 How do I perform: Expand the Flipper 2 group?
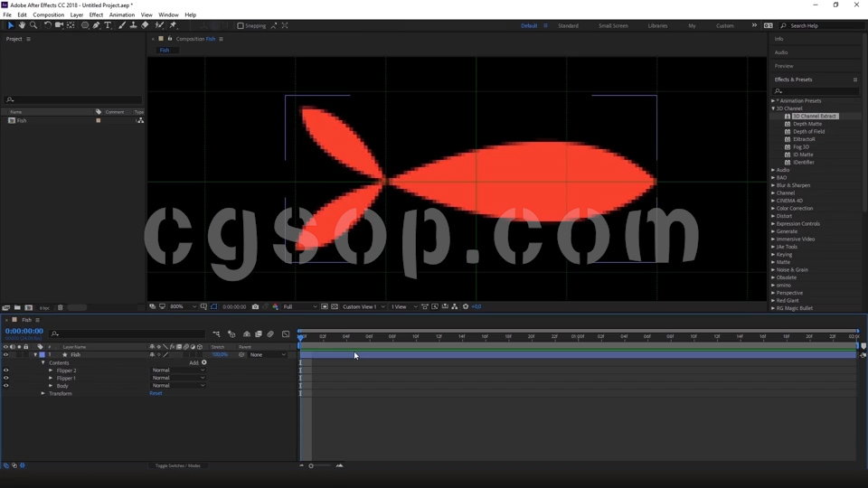click(x=51, y=371)
